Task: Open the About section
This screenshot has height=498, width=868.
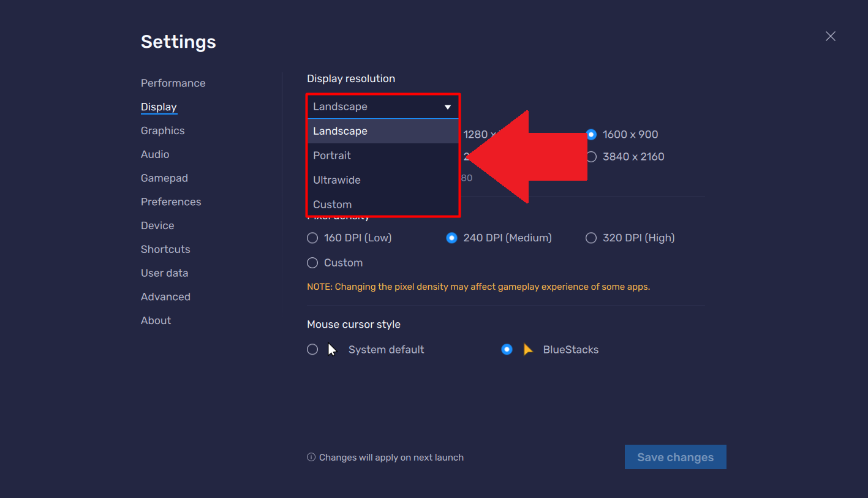Action: tap(156, 320)
